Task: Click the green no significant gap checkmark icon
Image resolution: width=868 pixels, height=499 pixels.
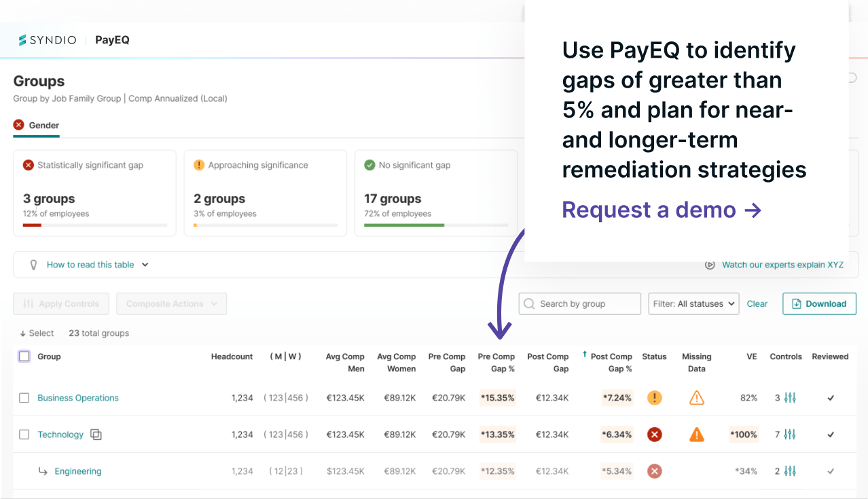Action: click(x=369, y=165)
